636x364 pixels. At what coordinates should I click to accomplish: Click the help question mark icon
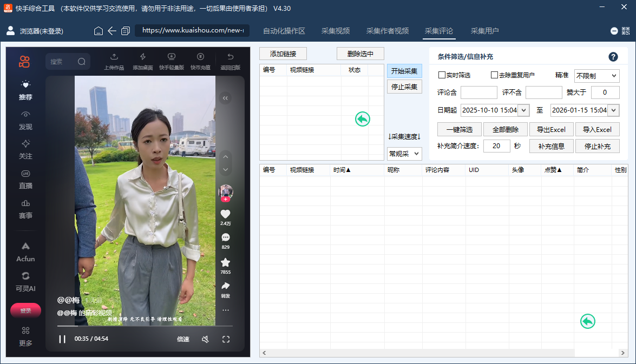coord(613,56)
